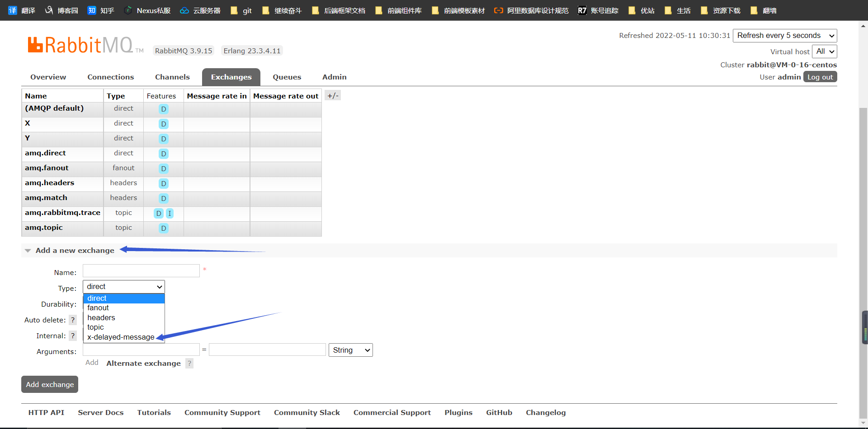
Task: Open the Nexus私服 bookmark
Action: pyautogui.click(x=147, y=10)
